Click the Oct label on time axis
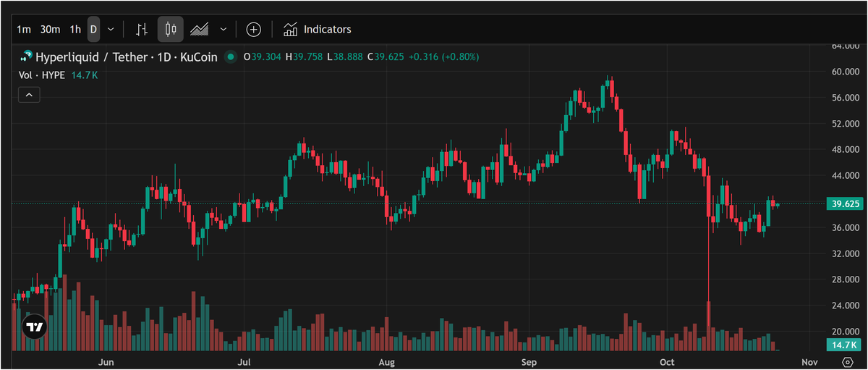This screenshot has width=868, height=370. pos(667,361)
